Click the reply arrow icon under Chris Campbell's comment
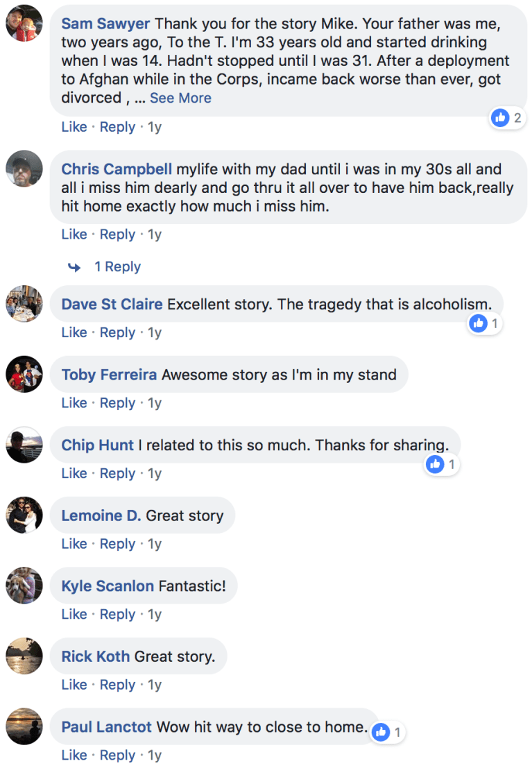Image resolution: width=532 pixels, height=768 pixels. point(75,266)
